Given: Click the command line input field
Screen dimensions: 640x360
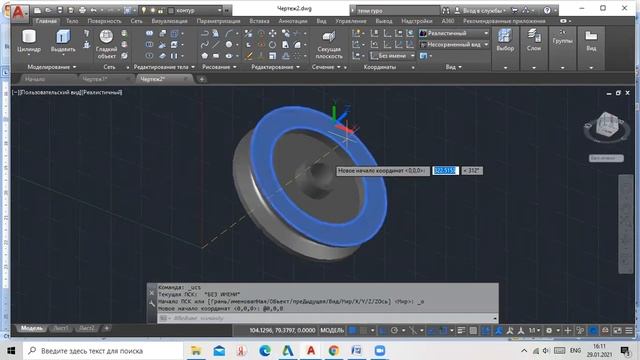Looking at the screenshot, I should click(x=328, y=318).
